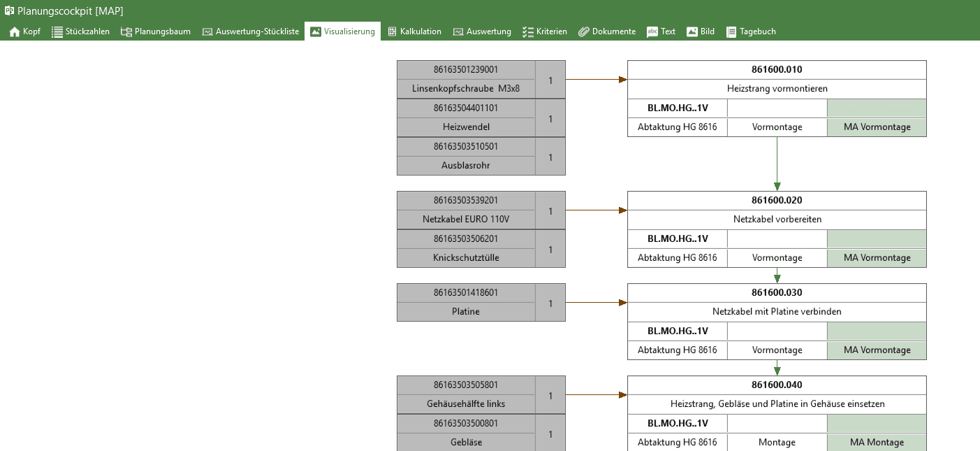Click the Platine component block
This screenshot has height=451, width=980.
pyautogui.click(x=466, y=311)
